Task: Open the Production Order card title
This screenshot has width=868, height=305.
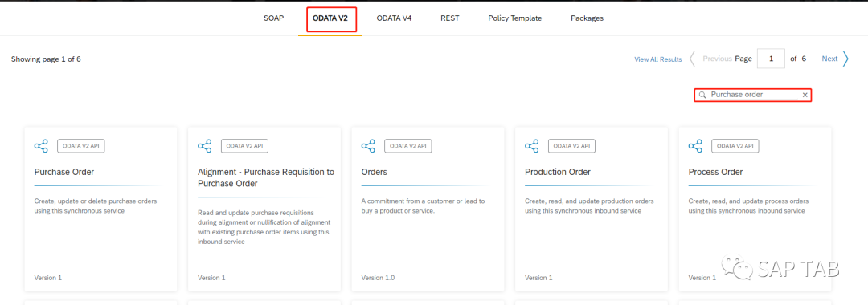Action: (558, 172)
